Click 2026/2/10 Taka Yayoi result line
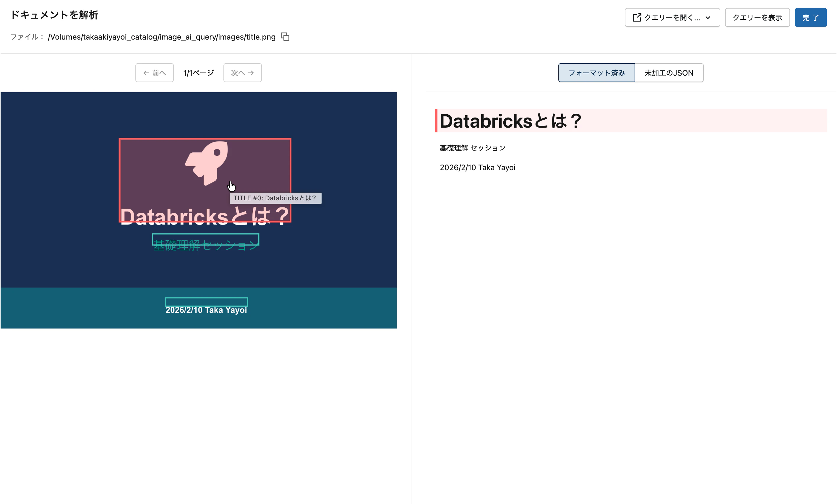Screen dimensions: 840x504 point(477,168)
